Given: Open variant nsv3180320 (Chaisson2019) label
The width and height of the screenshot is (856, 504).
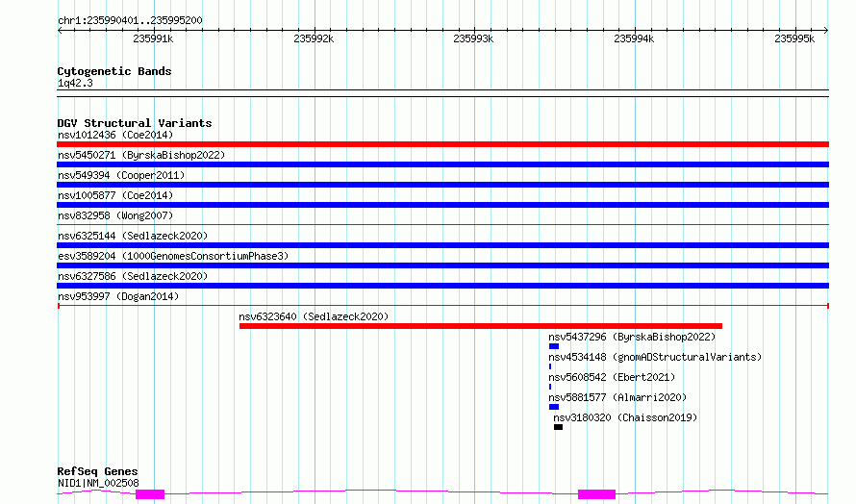Looking at the screenshot, I should point(625,417).
